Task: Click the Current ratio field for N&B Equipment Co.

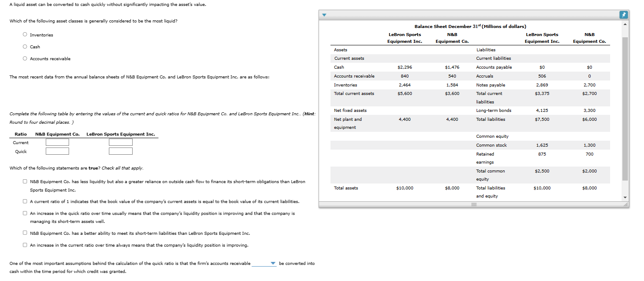Action: (57, 142)
